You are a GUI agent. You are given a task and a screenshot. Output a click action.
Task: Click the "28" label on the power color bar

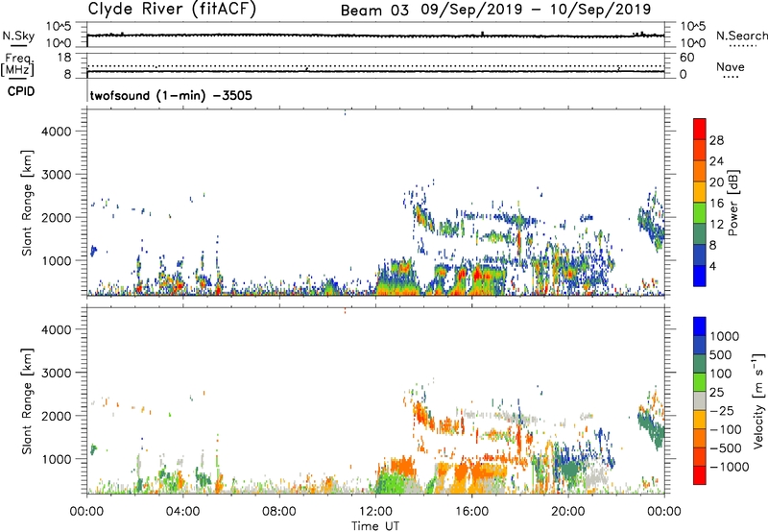point(716,140)
